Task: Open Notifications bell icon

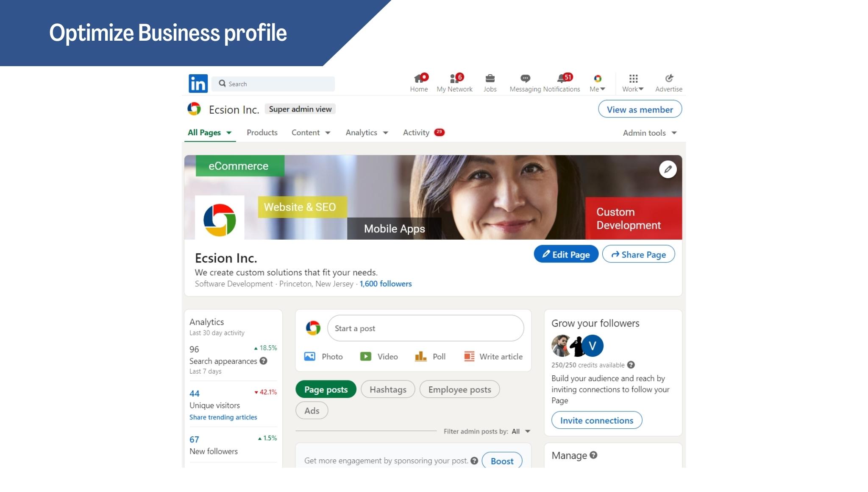Action: click(562, 78)
